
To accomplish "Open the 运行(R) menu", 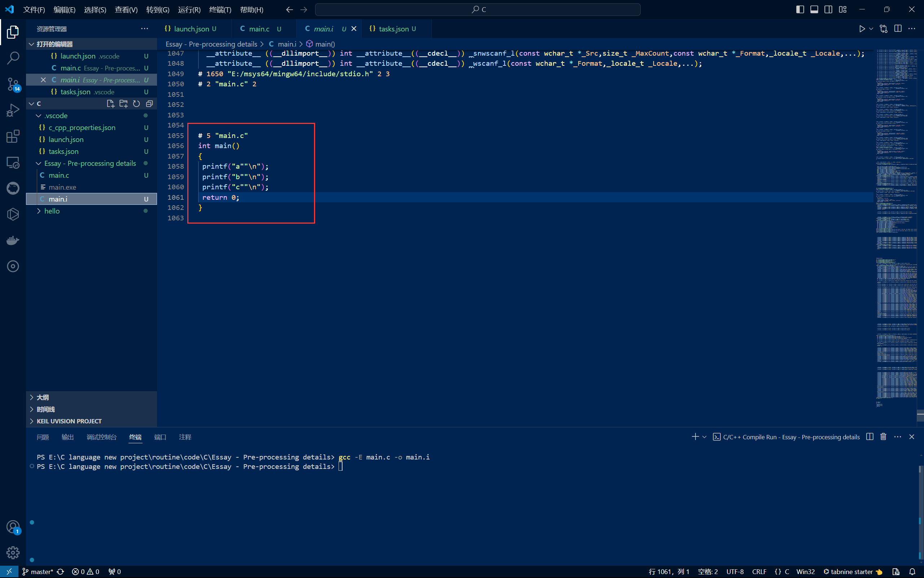I will (189, 9).
